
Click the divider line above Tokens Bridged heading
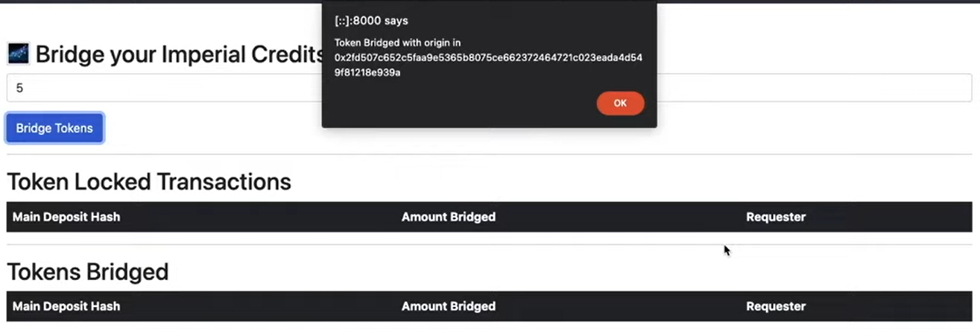[x=490, y=244]
